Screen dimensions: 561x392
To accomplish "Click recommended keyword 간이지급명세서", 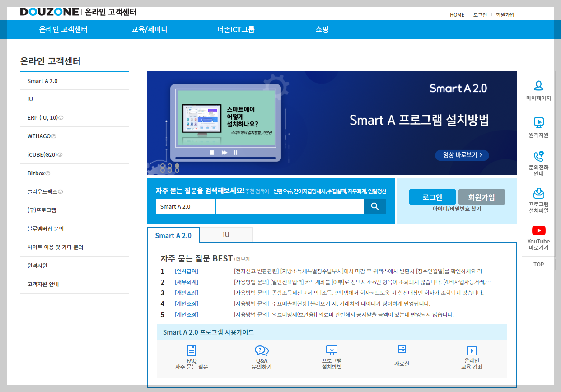I will click(x=310, y=191).
